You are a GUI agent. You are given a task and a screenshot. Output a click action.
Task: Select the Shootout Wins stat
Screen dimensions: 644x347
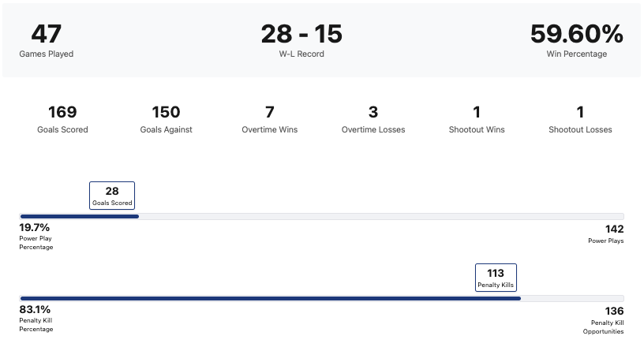point(477,119)
